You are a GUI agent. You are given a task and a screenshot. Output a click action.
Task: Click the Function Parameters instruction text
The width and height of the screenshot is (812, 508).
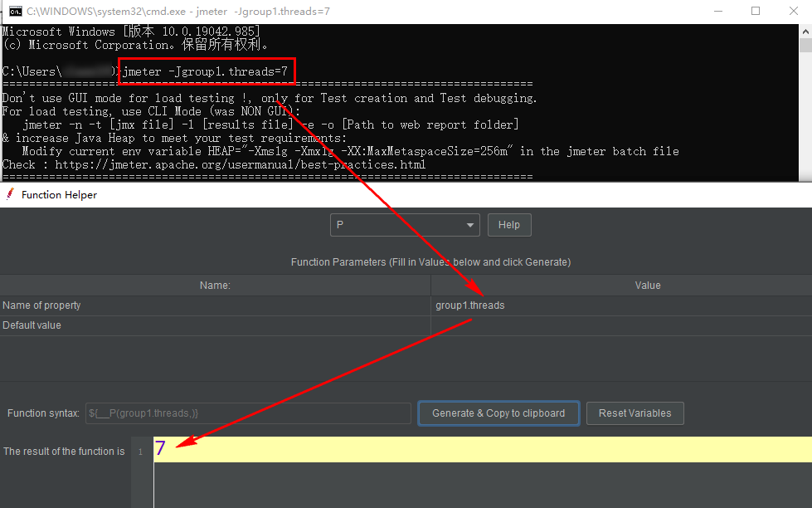tap(430, 262)
